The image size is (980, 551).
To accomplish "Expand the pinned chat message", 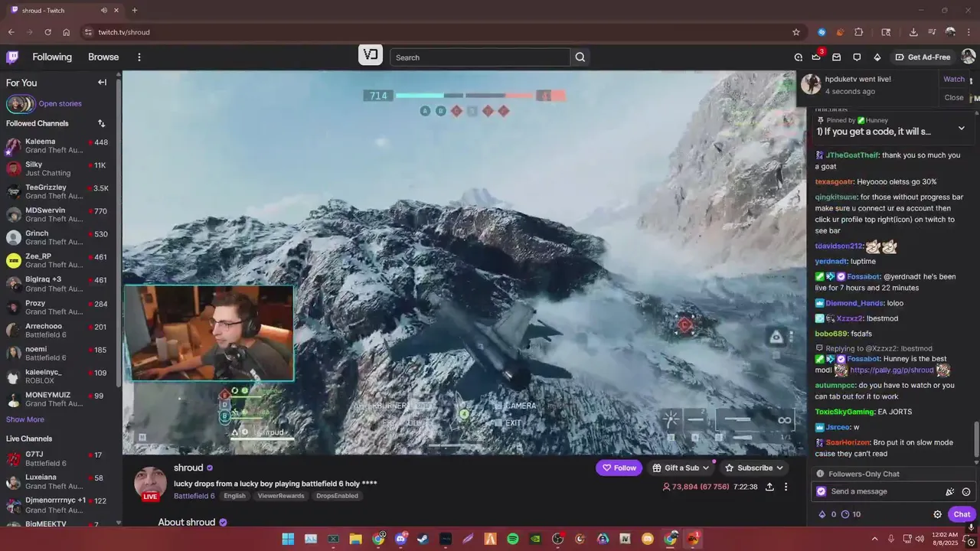I will pyautogui.click(x=962, y=128).
